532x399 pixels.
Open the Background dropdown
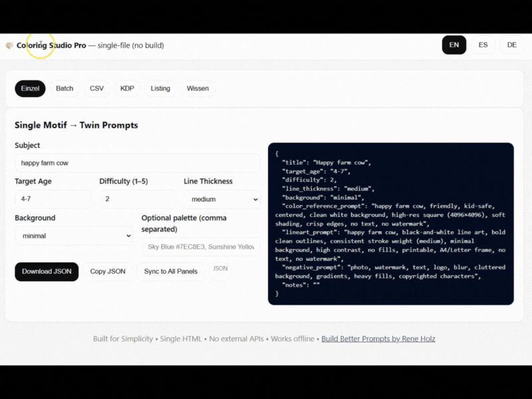73,235
